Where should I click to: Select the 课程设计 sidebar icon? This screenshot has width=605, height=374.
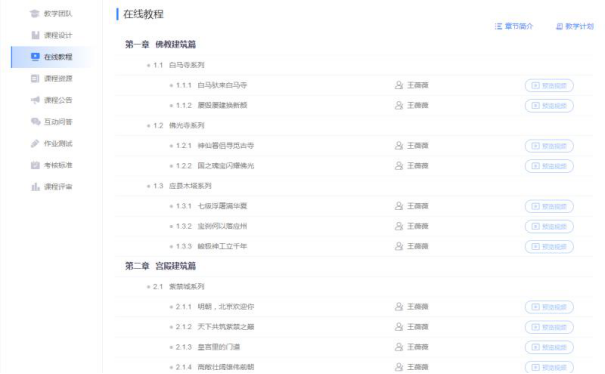click(x=35, y=35)
